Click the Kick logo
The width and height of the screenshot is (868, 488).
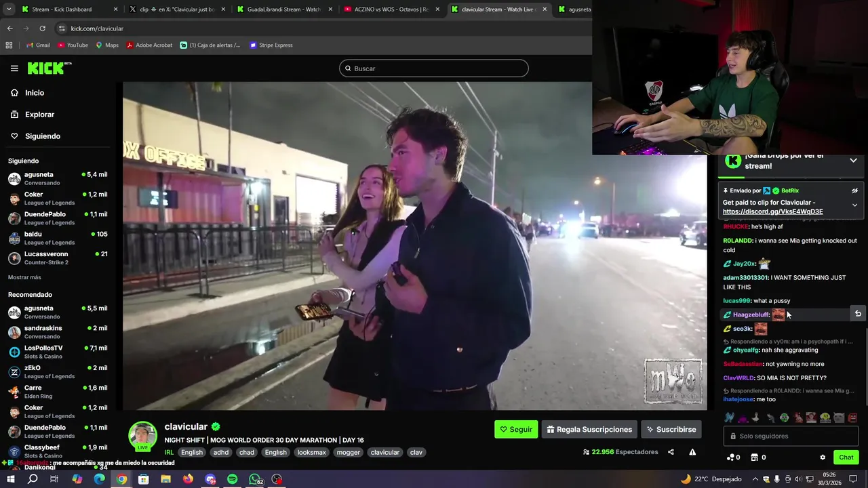coord(49,68)
